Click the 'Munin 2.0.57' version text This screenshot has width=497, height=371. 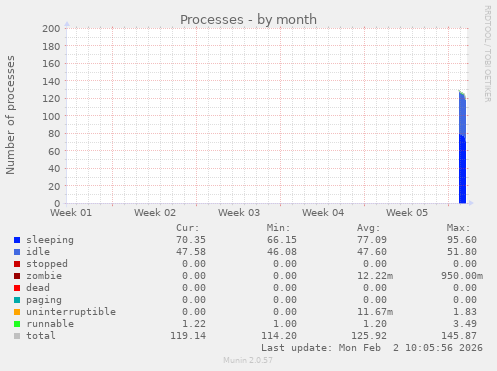(x=248, y=360)
